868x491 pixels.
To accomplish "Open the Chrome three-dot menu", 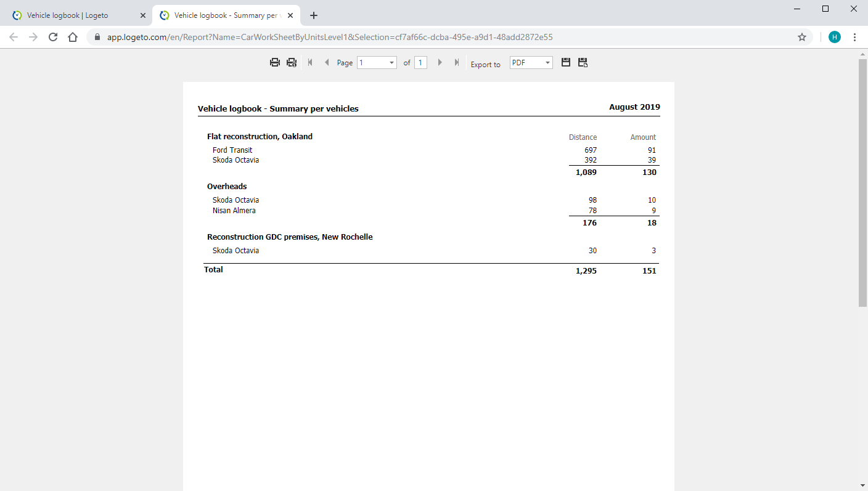I will [x=854, y=37].
